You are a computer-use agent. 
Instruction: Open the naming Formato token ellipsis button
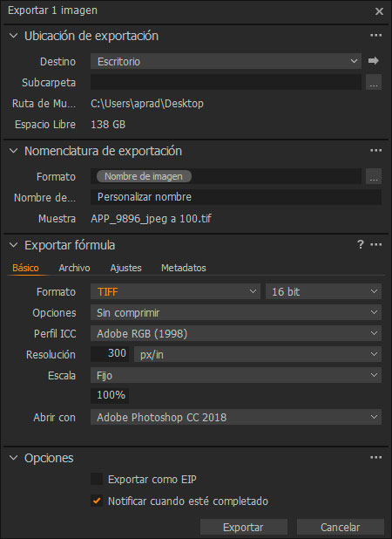(374, 176)
